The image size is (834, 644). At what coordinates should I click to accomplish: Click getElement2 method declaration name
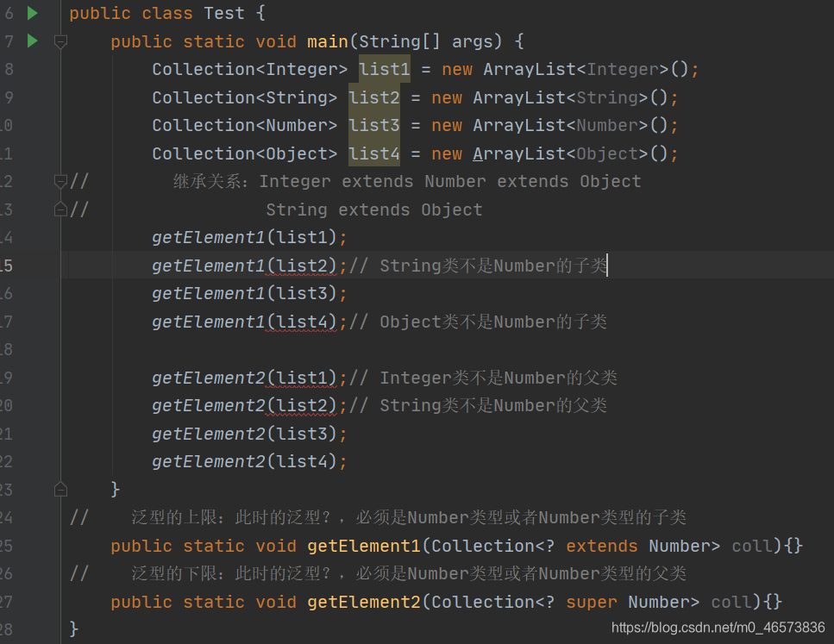[x=364, y=602]
